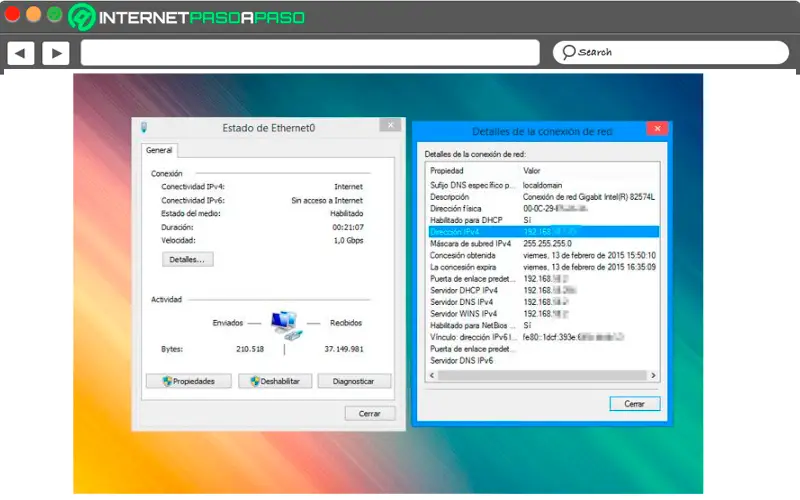
Task: Click the Recibidos label
Action: coord(346,323)
